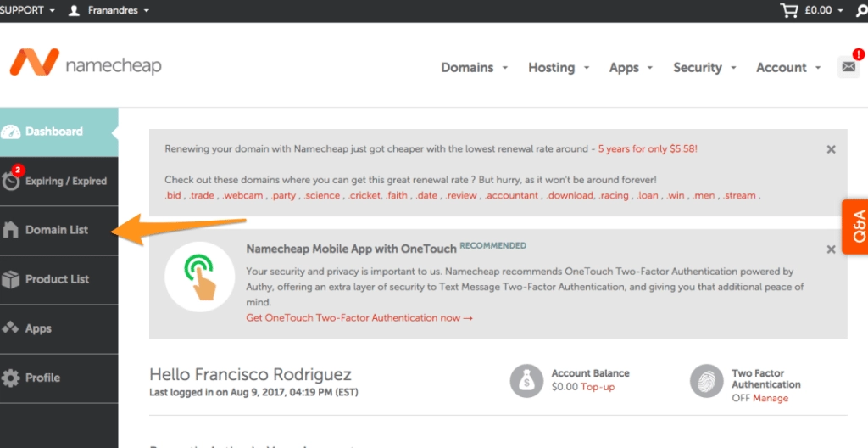Click the Product List box icon
The image size is (868, 448).
pyautogui.click(x=10, y=279)
